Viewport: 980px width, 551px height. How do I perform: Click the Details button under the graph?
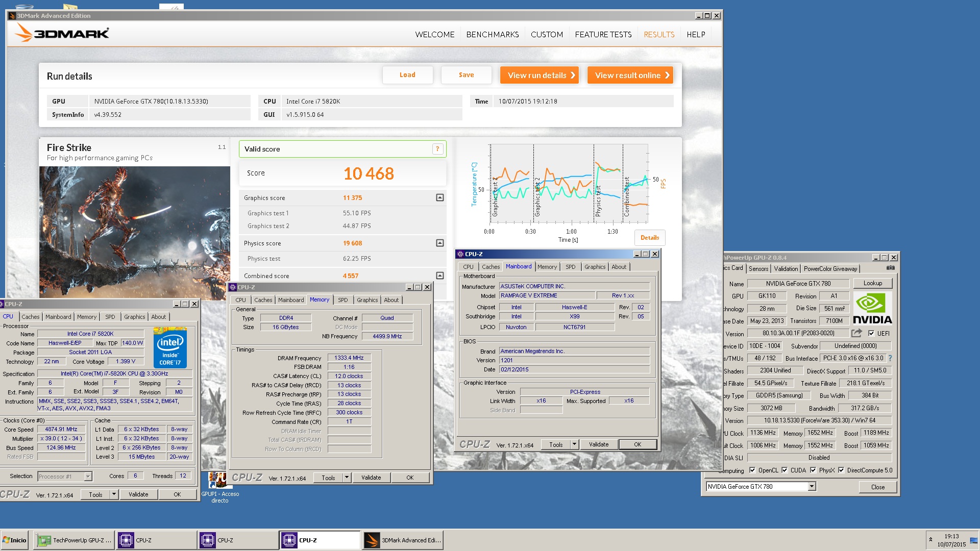pos(650,238)
